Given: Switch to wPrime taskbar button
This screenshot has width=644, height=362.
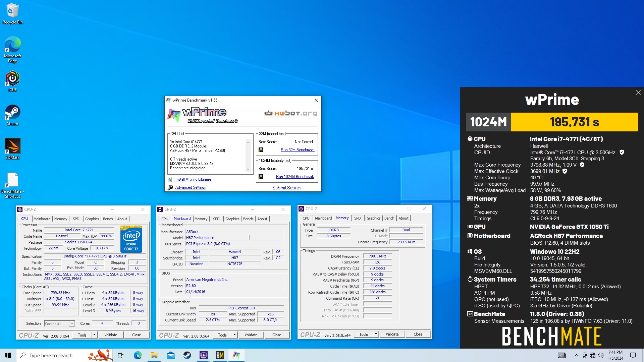Looking at the screenshot, I should click(x=236, y=355).
